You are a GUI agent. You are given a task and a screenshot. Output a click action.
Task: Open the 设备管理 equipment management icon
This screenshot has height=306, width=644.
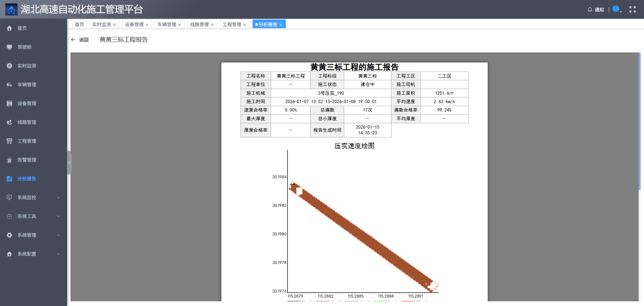tap(9, 103)
